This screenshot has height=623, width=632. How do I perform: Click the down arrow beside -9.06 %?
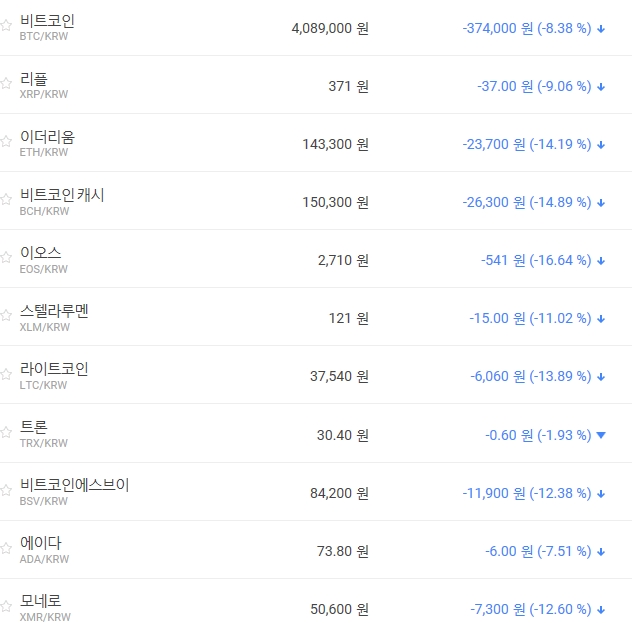point(601,87)
